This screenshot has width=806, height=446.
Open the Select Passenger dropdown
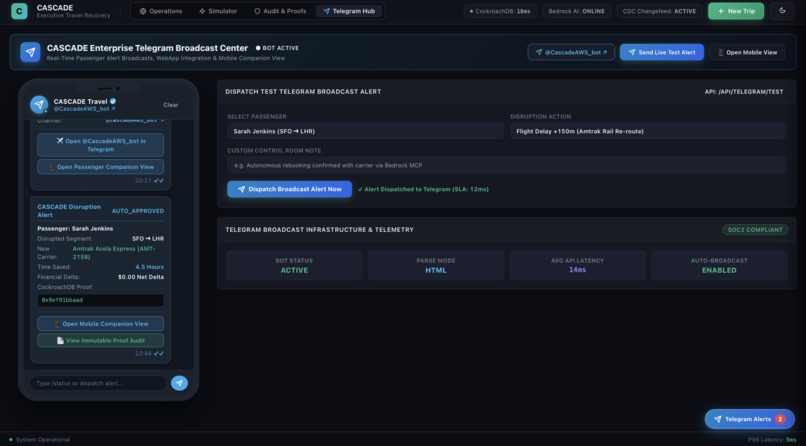click(365, 131)
